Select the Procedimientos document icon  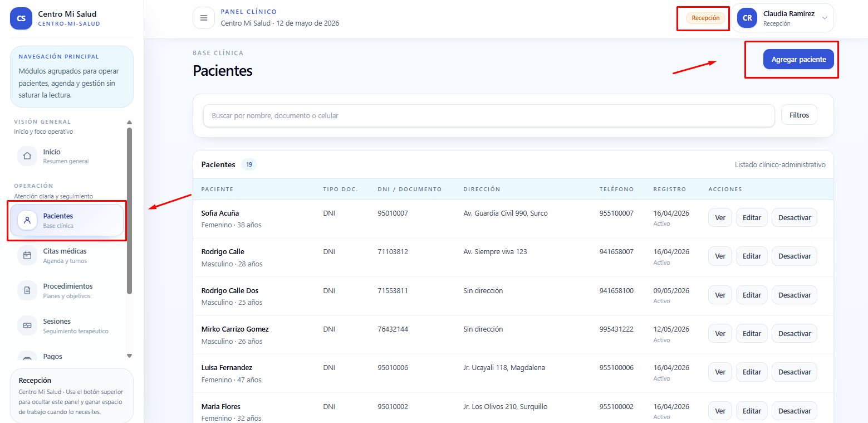click(27, 290)
